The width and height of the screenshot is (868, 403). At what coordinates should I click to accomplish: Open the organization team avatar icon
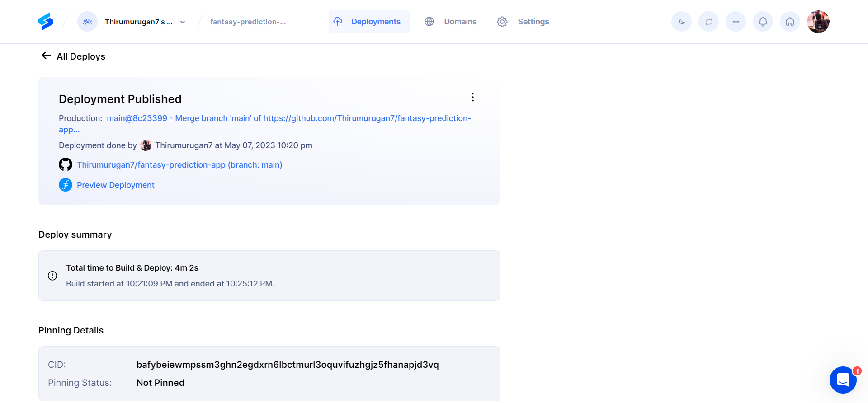click(x=88, y=22)
